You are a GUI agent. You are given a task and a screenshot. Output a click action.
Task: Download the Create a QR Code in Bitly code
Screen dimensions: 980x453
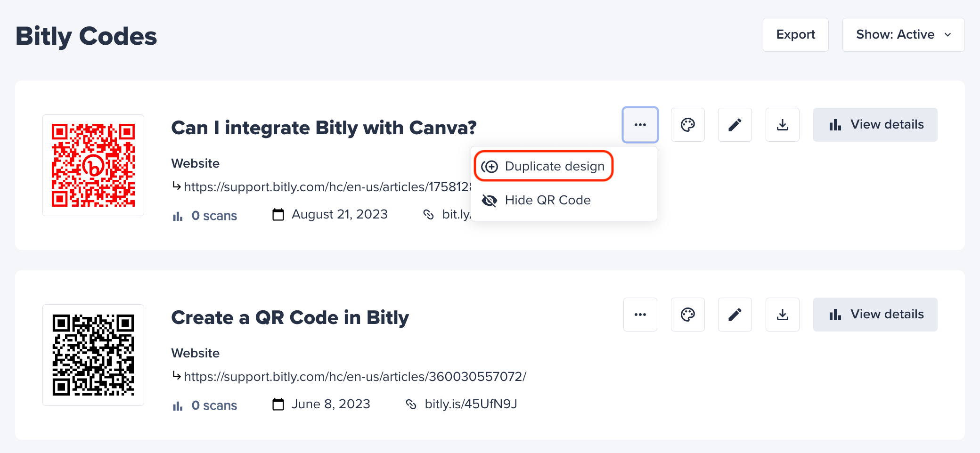[x=782, y=314]
